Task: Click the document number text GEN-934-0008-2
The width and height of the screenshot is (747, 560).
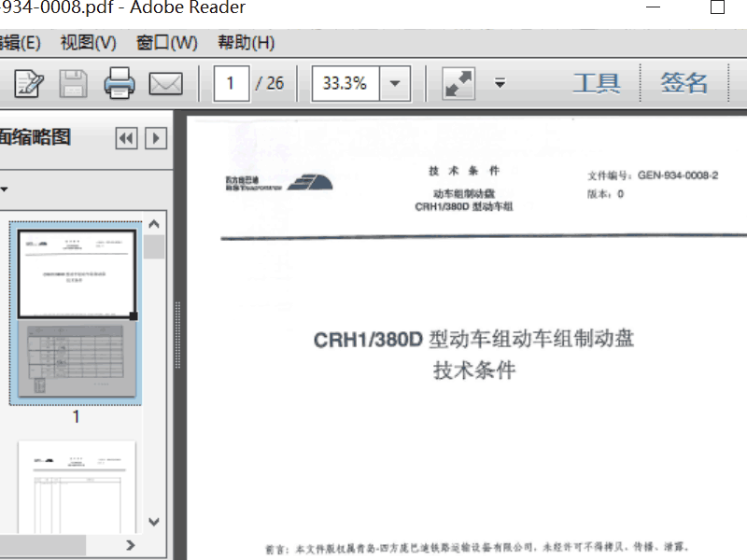Action: coord(678,175)
